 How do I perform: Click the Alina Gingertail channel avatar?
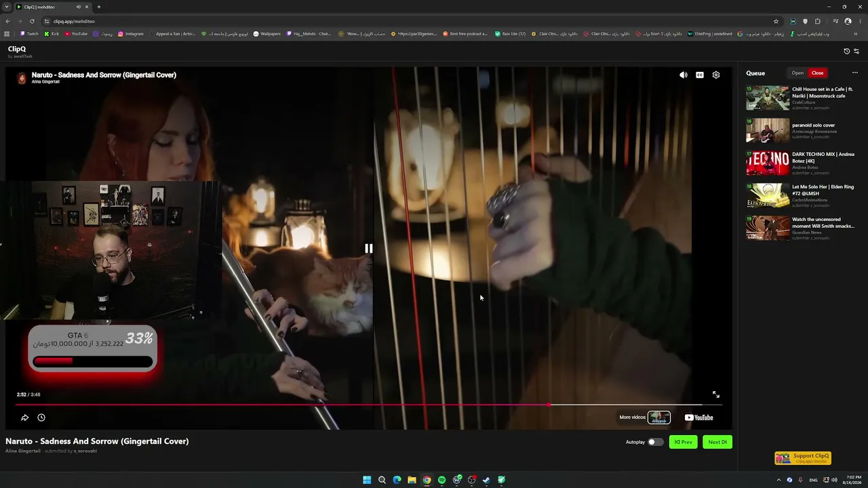point(22,78)
